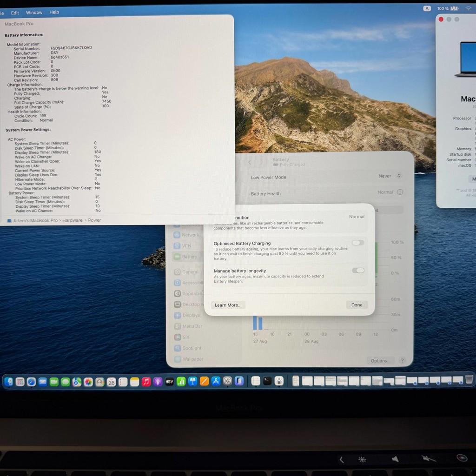The width and height of the screenshot is (476, 476).
Task: Open the Edit menu
Action: 15,13
